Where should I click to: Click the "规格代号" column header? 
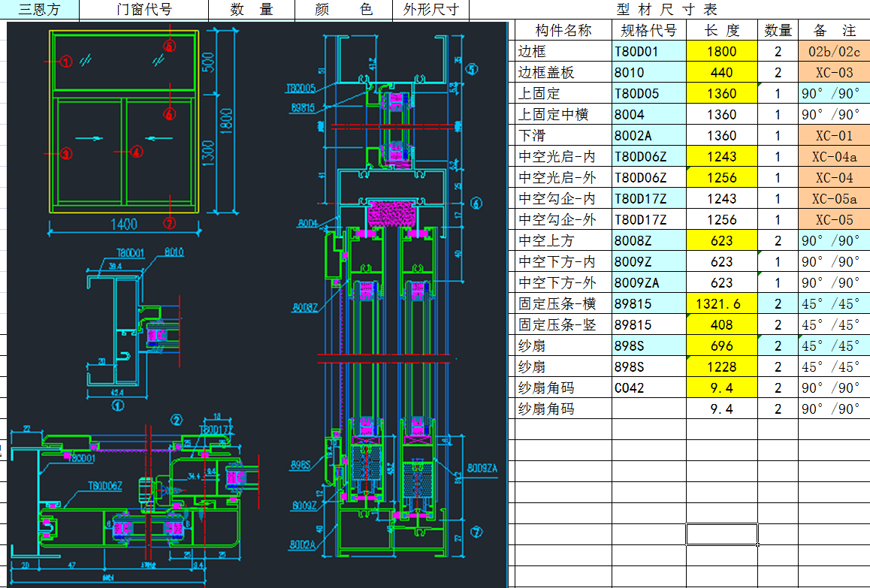pyautogui.click(x=648, y=31)
